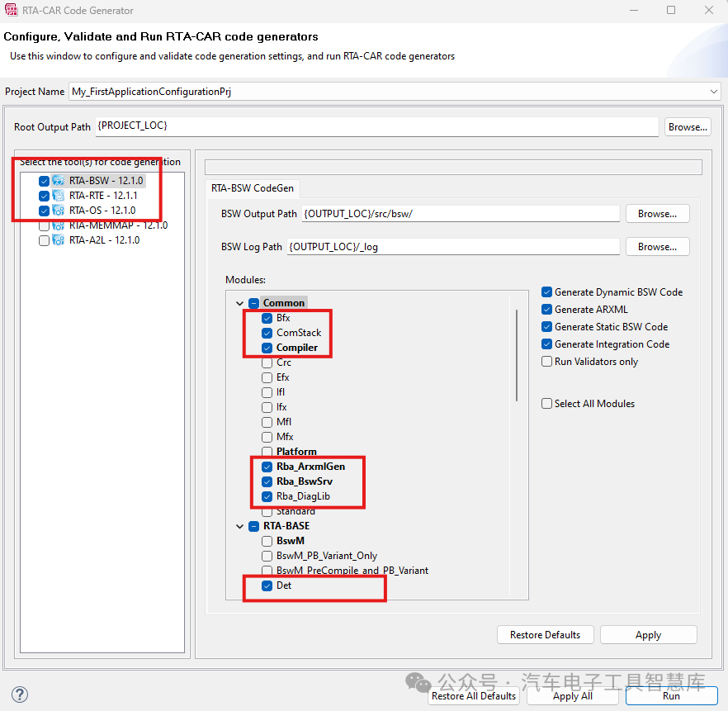Select the RTA-BASE group label
The image size is (728, 711).
(286, 526)
